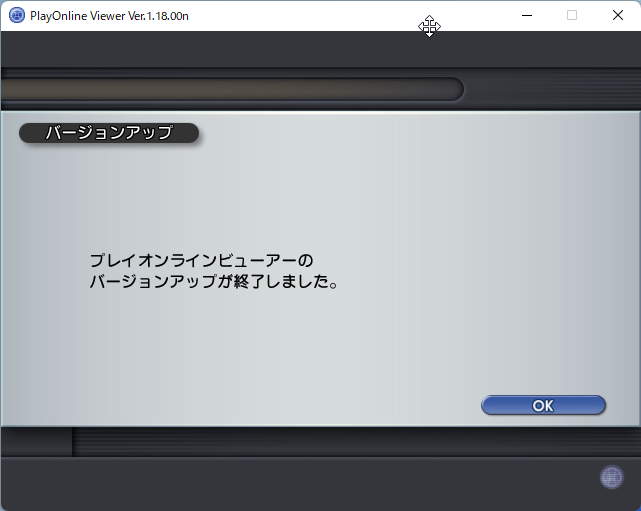Click the PlayOnline app icon in the title bar
This screenshot has width=641, height=511.
tap(17, 16)
